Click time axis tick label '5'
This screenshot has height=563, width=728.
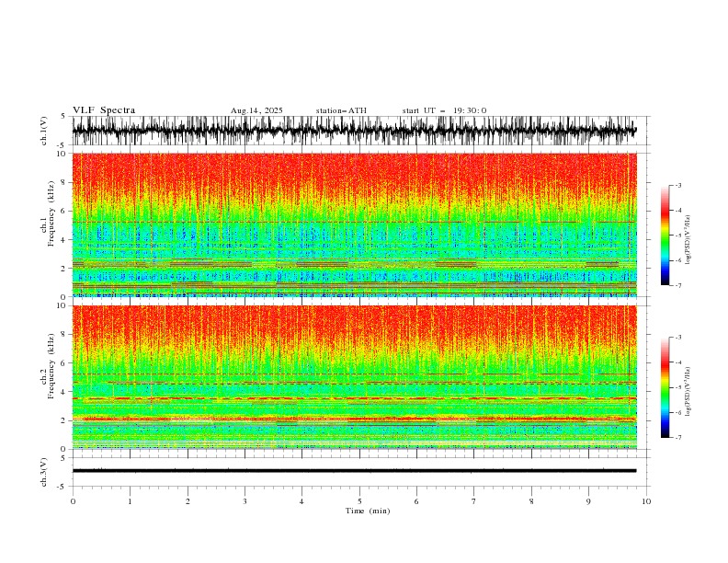[x=359, y=501]
